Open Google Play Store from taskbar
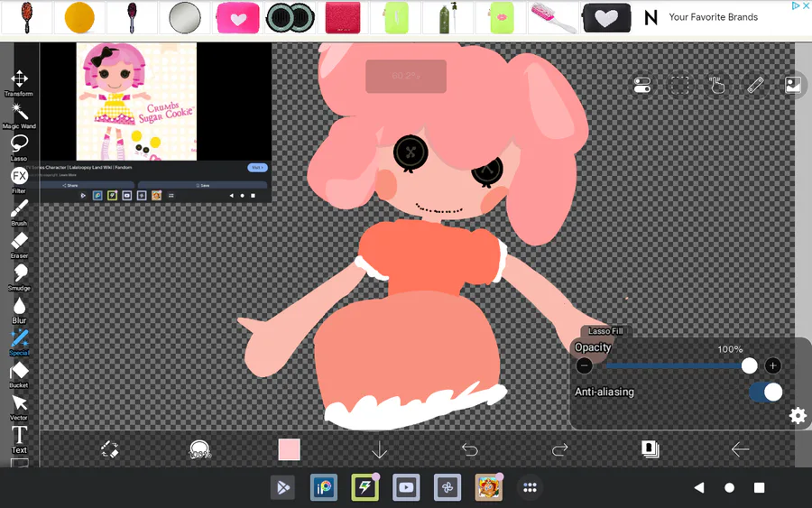This screenshot has width=812, height=508. [x=282, y=487]
